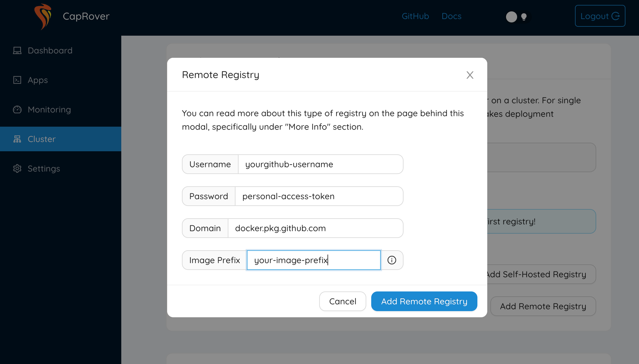Click the Apps terminal icon

tap(17, 80)
